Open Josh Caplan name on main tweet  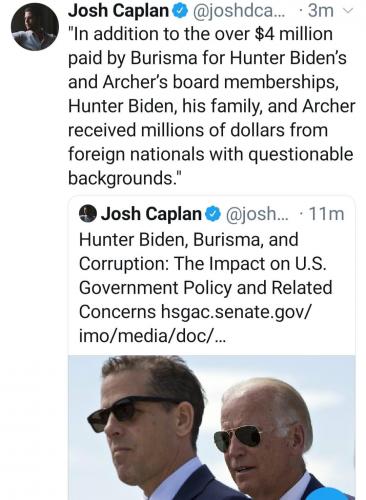118,11
